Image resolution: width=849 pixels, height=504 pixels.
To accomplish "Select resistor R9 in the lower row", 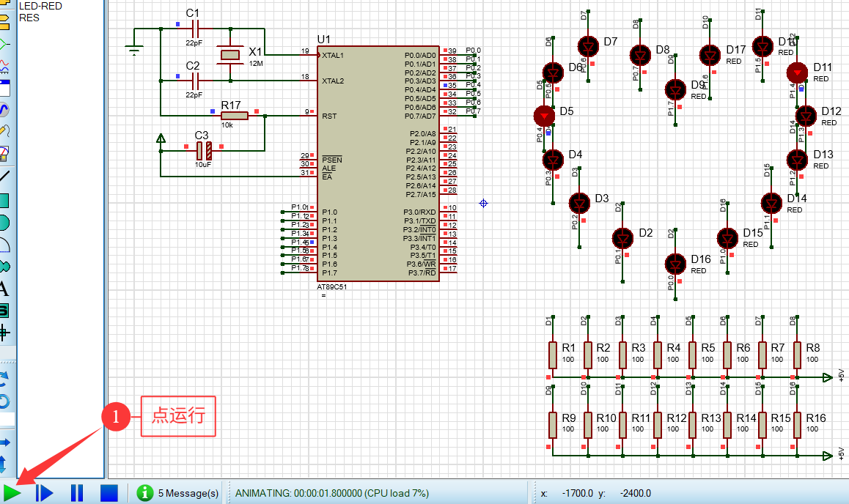I will click(x=552, y=424).
